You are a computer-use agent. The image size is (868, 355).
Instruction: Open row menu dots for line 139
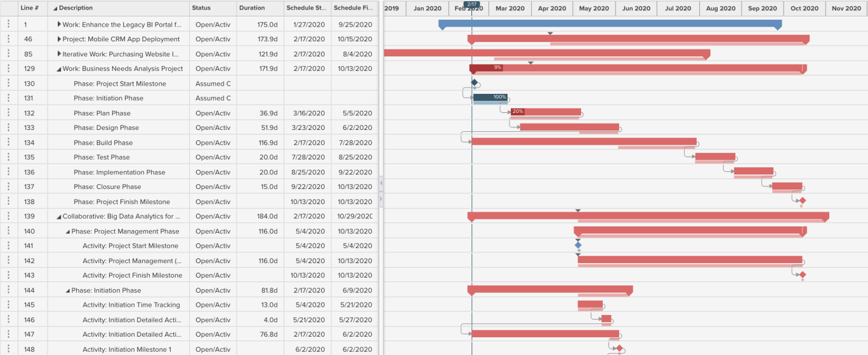point(8,216)
